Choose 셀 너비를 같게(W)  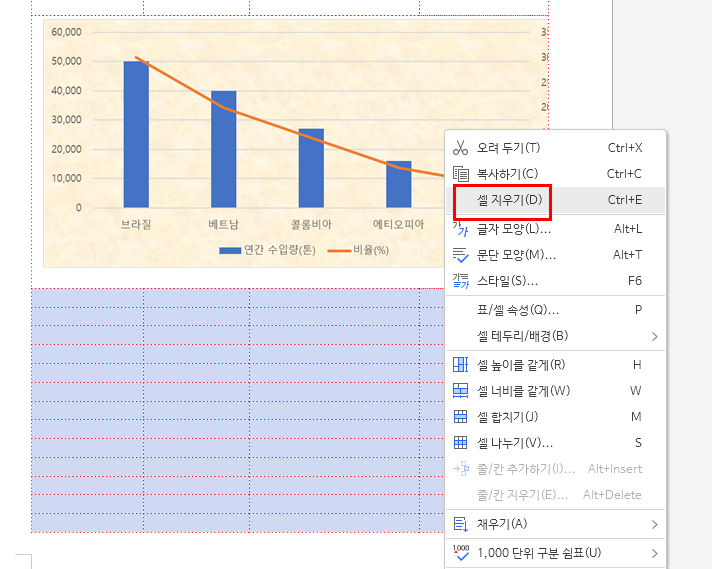tap(556, 391)
